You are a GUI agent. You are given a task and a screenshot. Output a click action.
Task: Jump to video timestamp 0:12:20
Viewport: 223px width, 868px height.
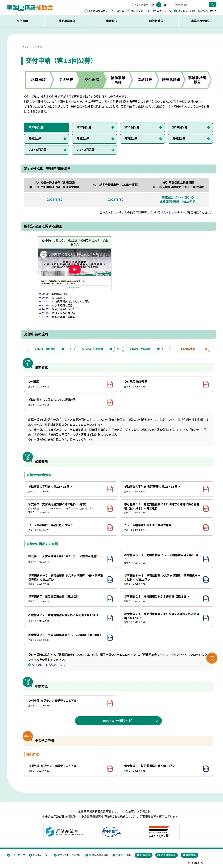point(44,305)
